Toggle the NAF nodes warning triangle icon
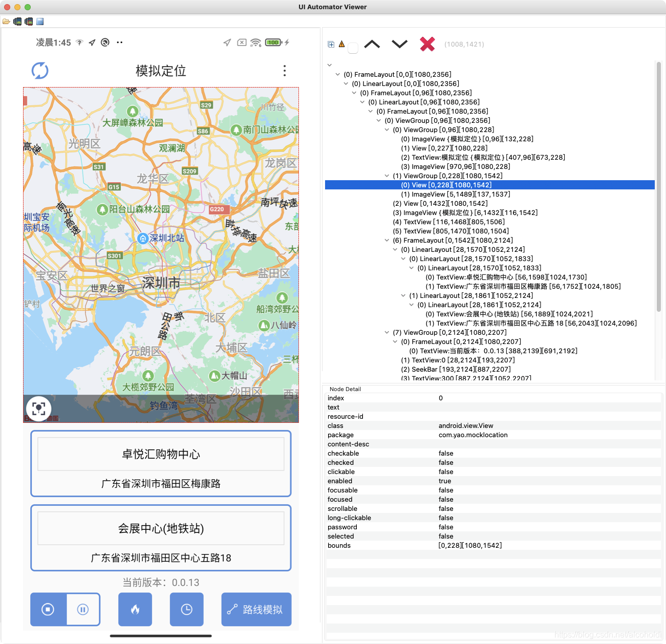 [342, 44]
